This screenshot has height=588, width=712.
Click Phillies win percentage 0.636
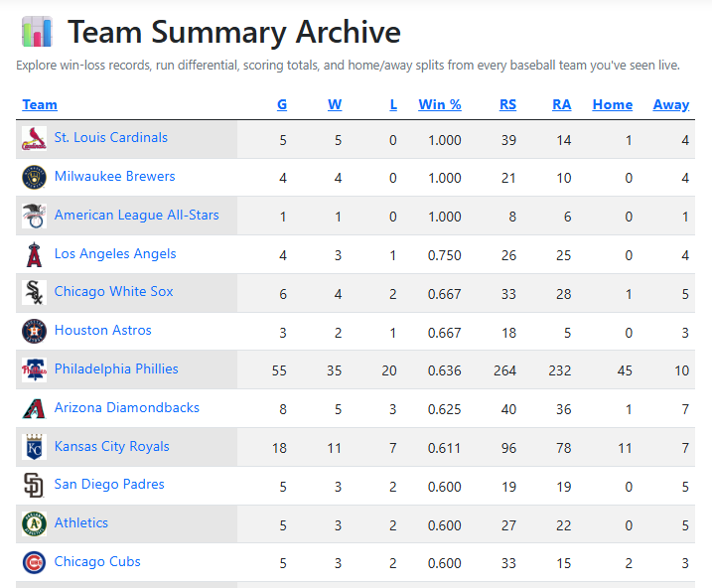pos(445,370)
